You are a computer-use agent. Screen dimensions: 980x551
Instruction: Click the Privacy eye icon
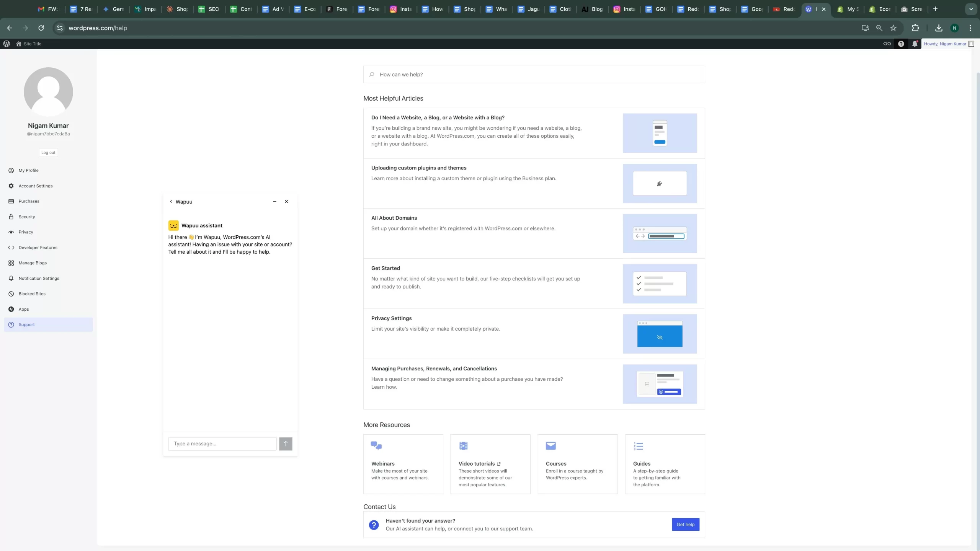pos(11,232)
